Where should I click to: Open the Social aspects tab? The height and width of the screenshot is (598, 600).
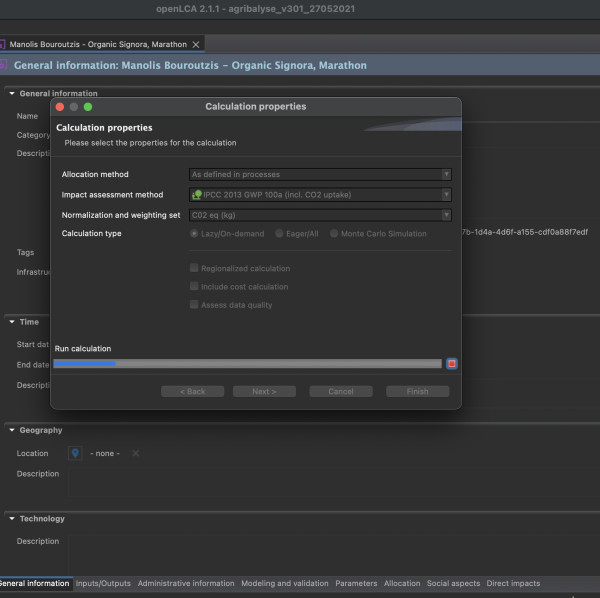click(453, 583)
